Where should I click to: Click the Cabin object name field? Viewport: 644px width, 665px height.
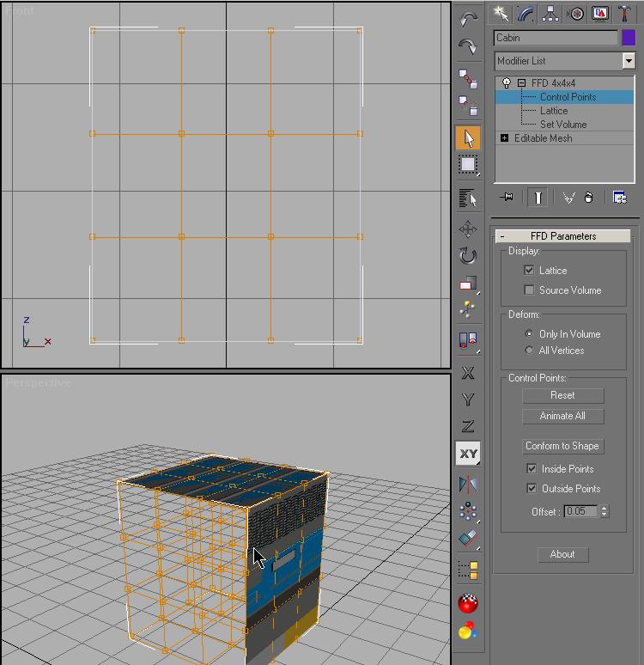[556, 38]
